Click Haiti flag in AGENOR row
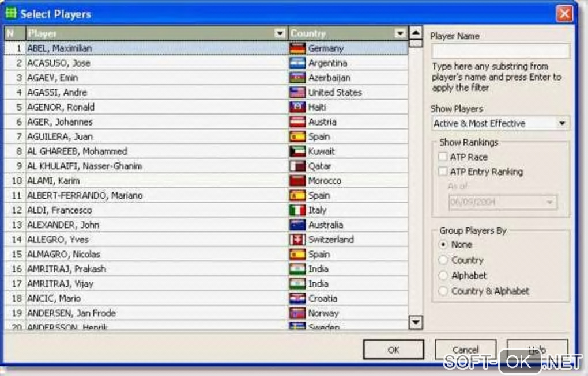The height and width of the screenshot is (376, 588). [x=297, y=107]
